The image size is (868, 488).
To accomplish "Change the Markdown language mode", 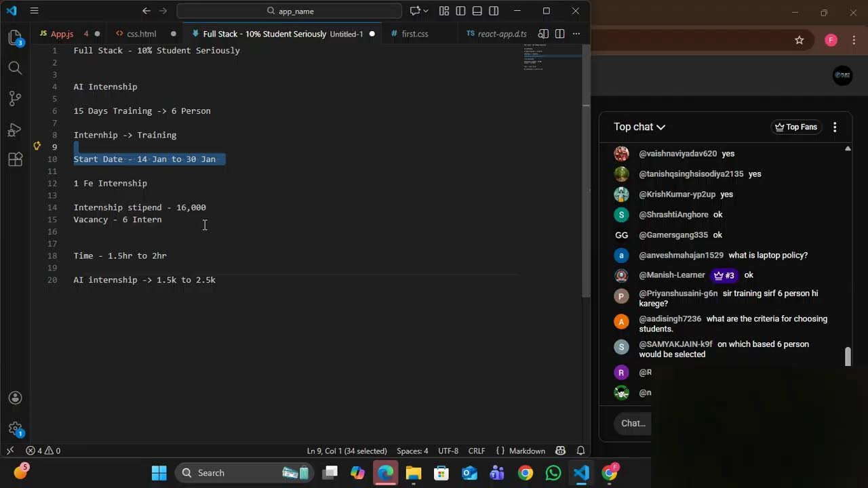I will pyautogui.click(x=527, y=451).
